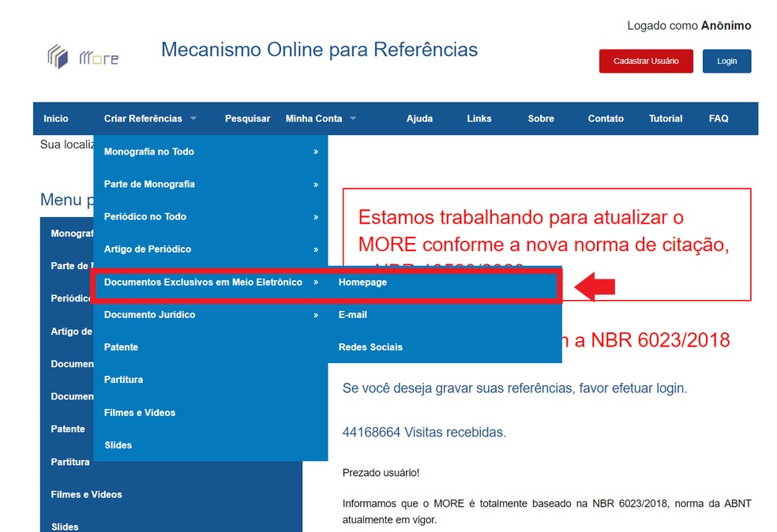This screenshot has height=532, width=777.
Task: Click the Login button
Action: pyautogui.click(x=726, y=61)
